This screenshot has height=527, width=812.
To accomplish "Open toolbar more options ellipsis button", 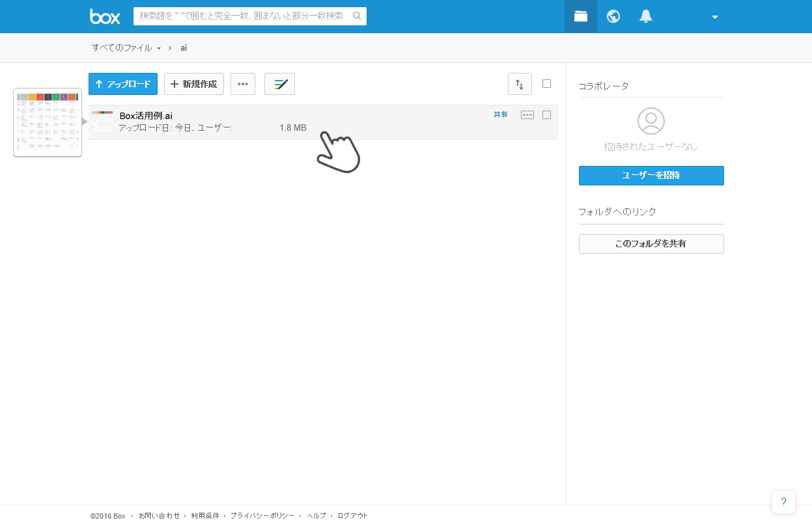I will [x=243, y=84].
